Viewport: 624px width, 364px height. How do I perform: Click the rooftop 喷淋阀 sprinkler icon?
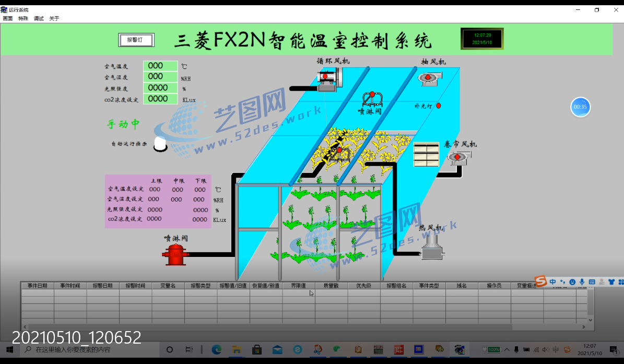(372, 99)
